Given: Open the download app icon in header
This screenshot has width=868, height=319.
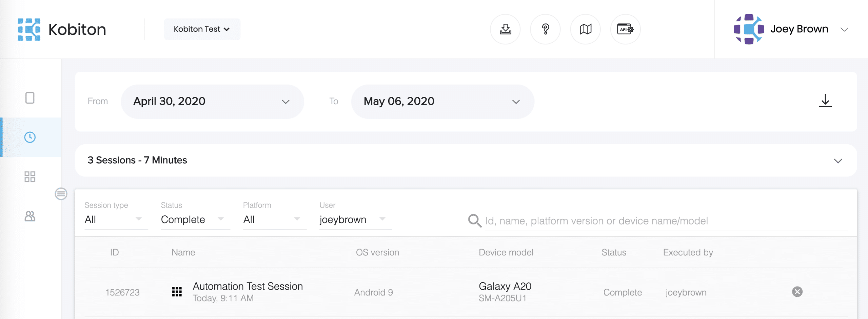Looking at the screenshot, I should (505, 29).
